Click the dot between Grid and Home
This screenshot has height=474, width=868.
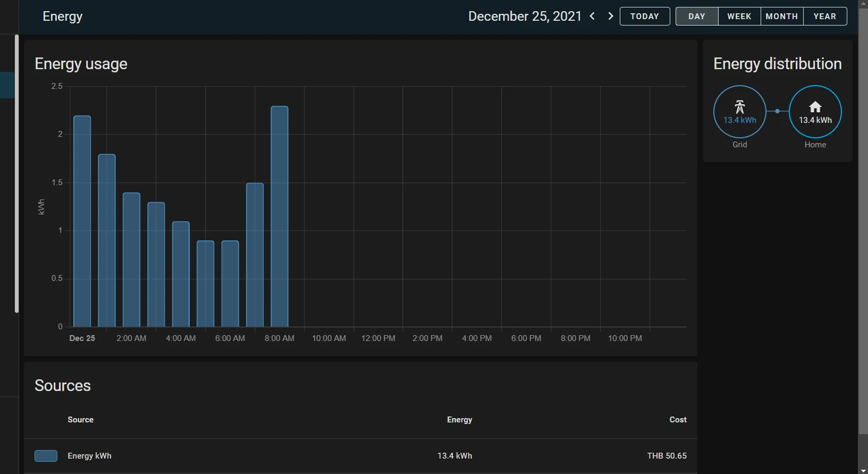point(777,111)
